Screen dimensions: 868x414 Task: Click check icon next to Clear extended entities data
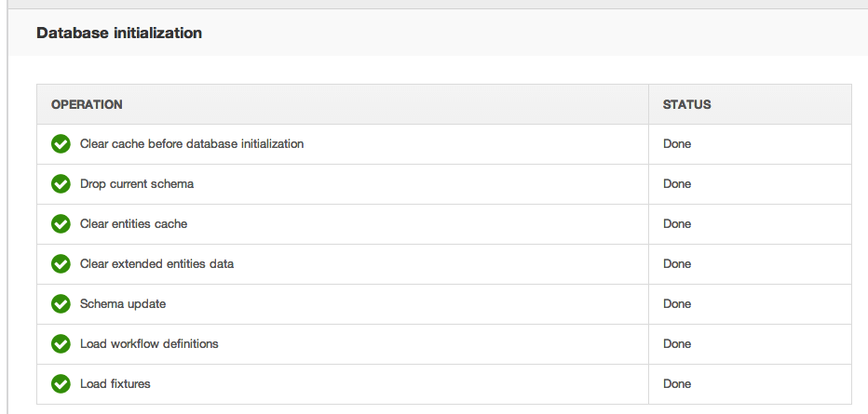coord(61,263)
